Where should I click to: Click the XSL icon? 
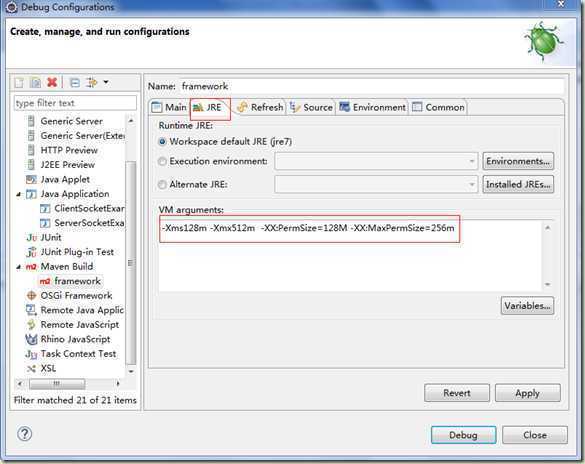point(31,369)
